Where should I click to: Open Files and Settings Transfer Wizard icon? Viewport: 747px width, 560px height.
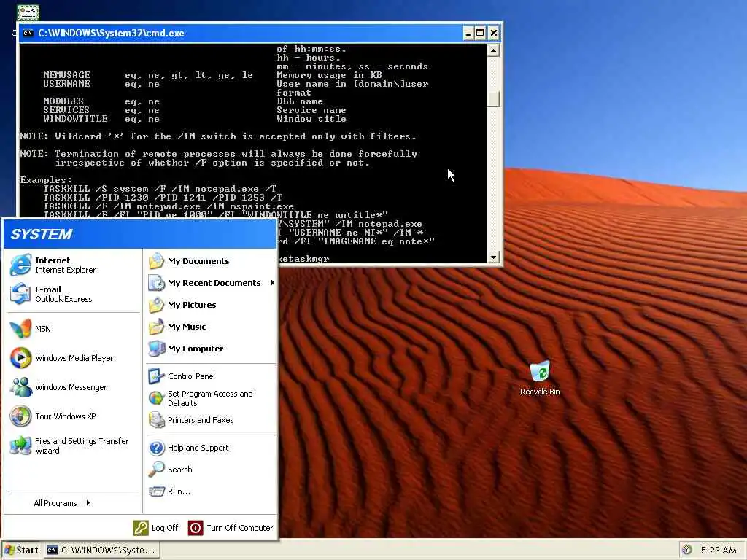pyautogui.click(x=20, y=446)
